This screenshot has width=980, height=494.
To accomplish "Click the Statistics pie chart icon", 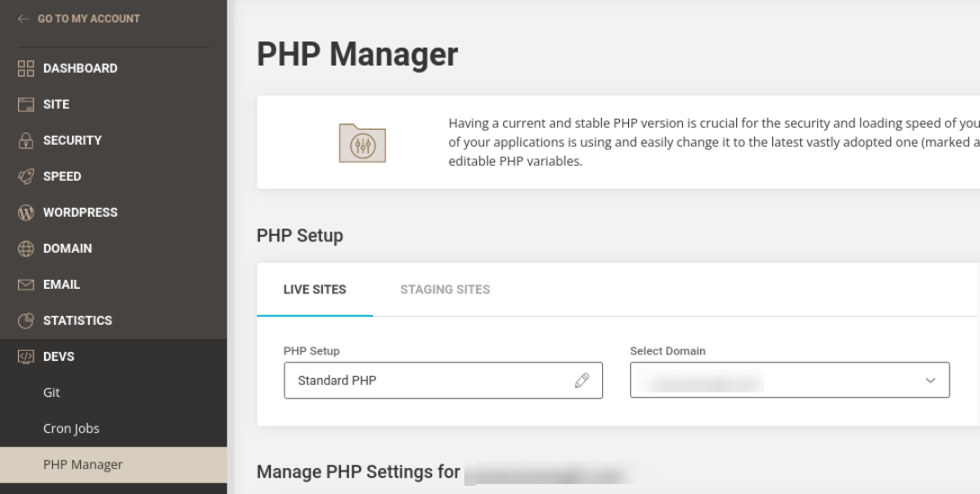I will coord(26,320).
